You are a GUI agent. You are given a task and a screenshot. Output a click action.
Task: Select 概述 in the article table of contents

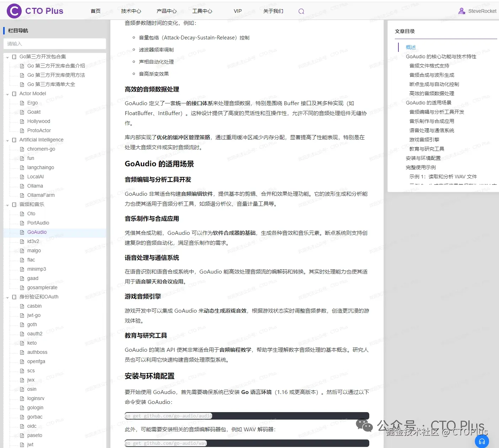coord(411,47)
